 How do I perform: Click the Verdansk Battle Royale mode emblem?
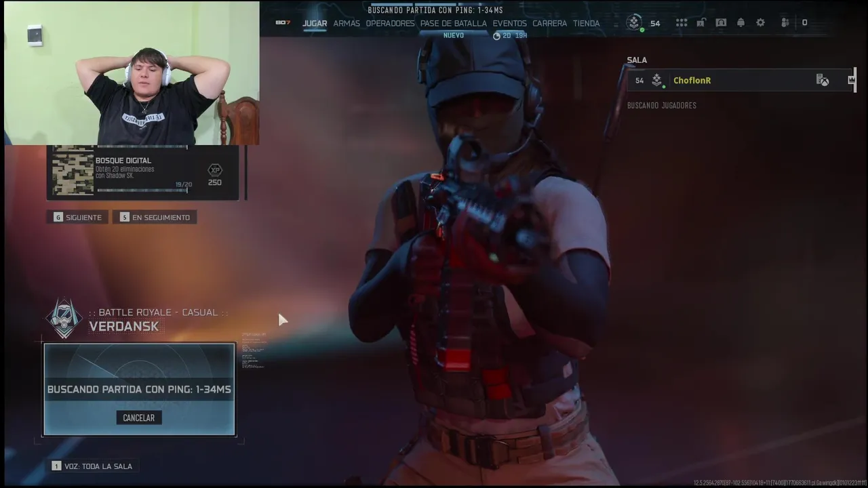click(x=64, y=319)
